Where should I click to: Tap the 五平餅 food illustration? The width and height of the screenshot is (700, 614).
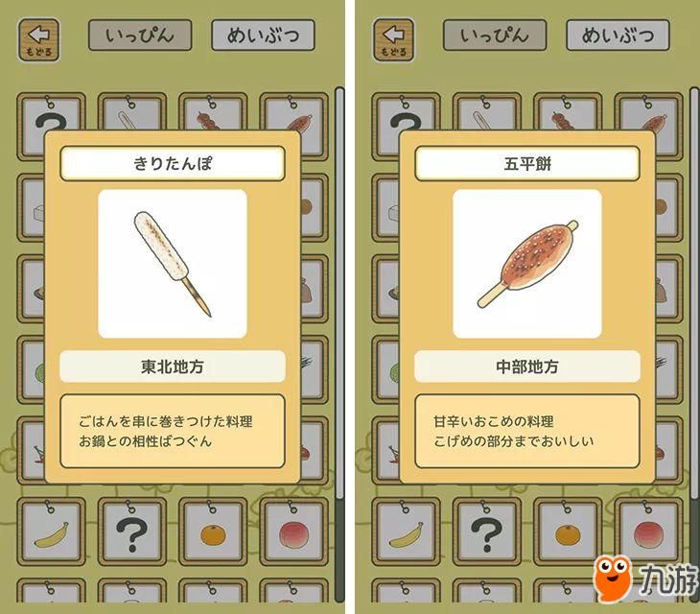click(x=527, y=264)
